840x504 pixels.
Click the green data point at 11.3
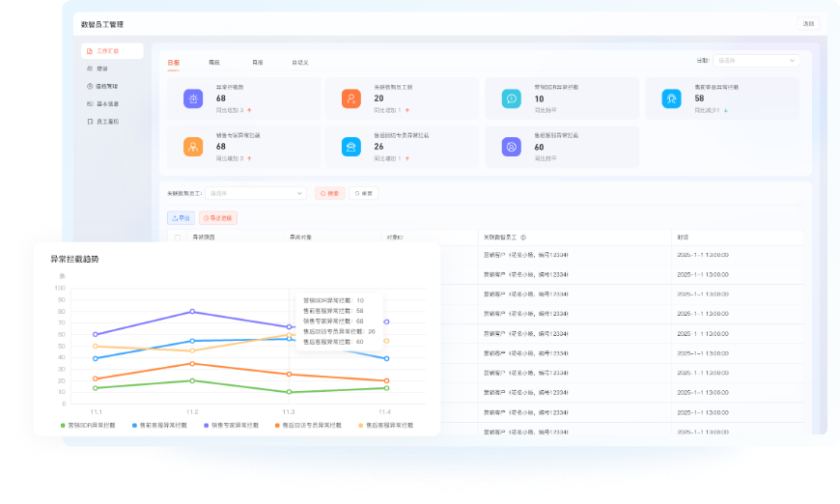pyautogui.click(x=290, y=392)
